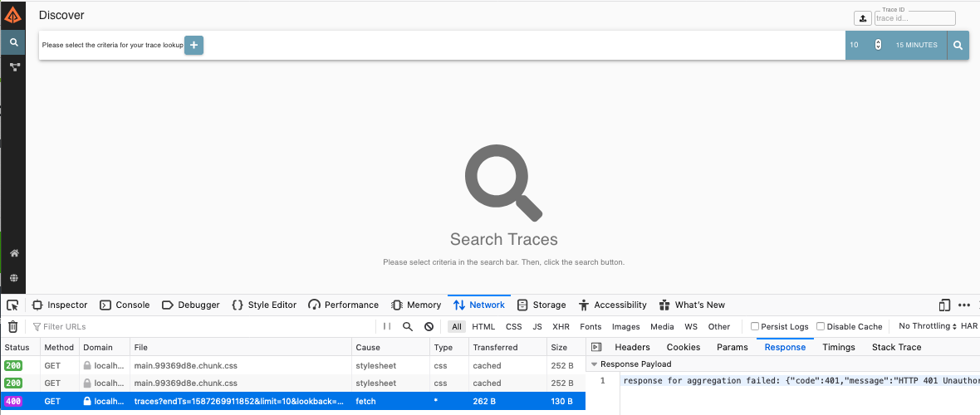The image size is (980, 415).
Task: Filter requests by Fonts
Action: pyautogui.click(x=590, y=326)
